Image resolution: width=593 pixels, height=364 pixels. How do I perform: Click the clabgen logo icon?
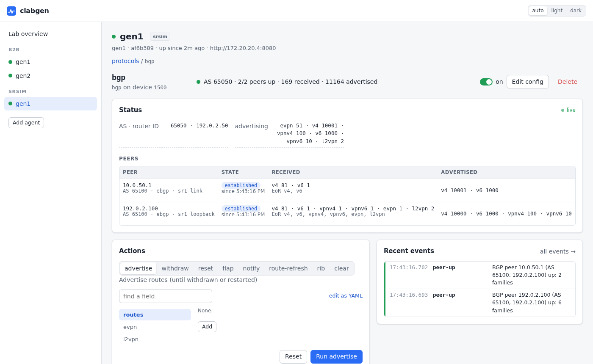(11, 11)
